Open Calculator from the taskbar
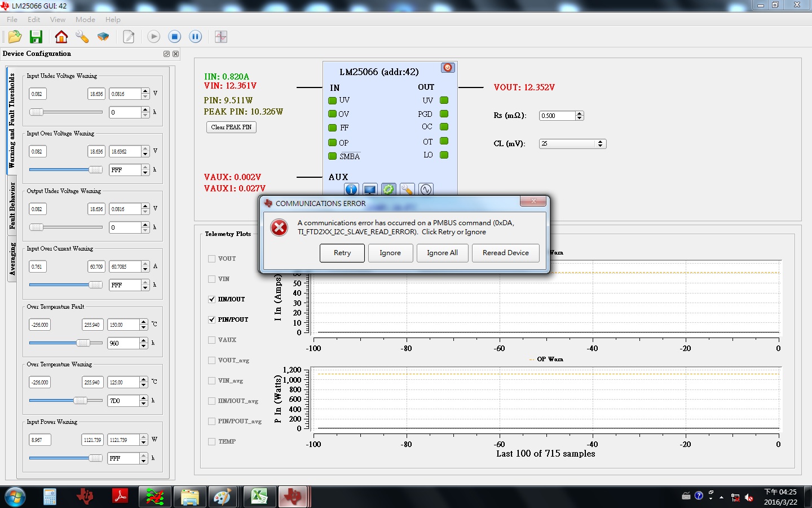 coord(50,497)
